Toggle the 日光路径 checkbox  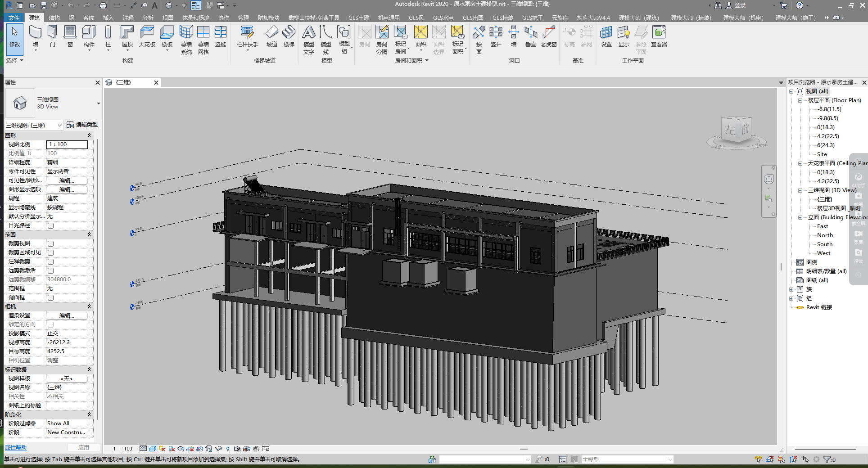pyautogui.click(x=51, y=225)
